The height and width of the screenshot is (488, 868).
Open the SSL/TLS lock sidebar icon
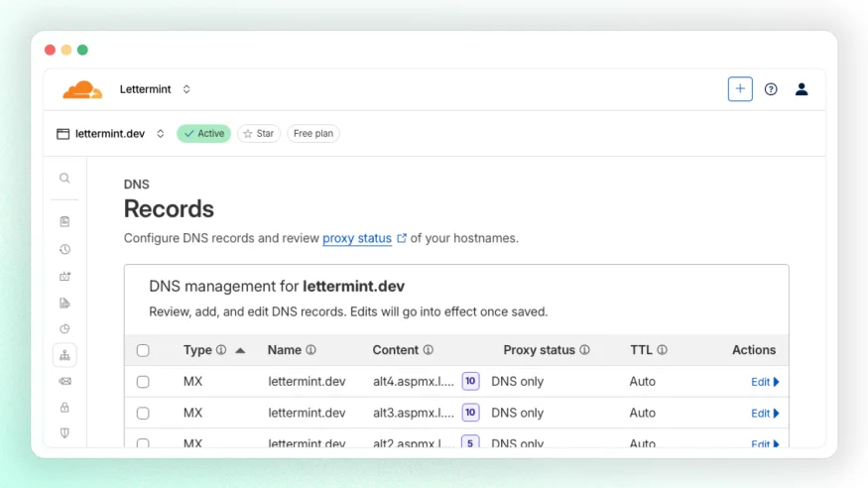64,408
